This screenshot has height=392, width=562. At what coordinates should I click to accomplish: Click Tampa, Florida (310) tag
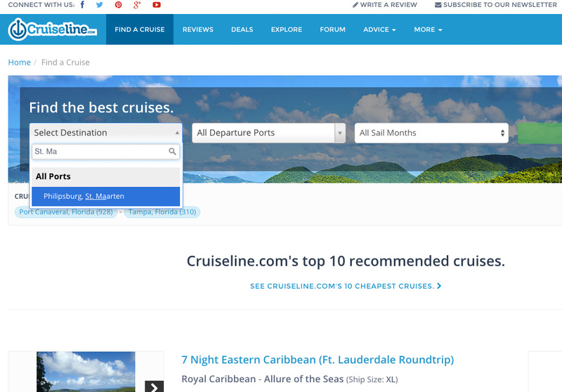click(162, 211)
